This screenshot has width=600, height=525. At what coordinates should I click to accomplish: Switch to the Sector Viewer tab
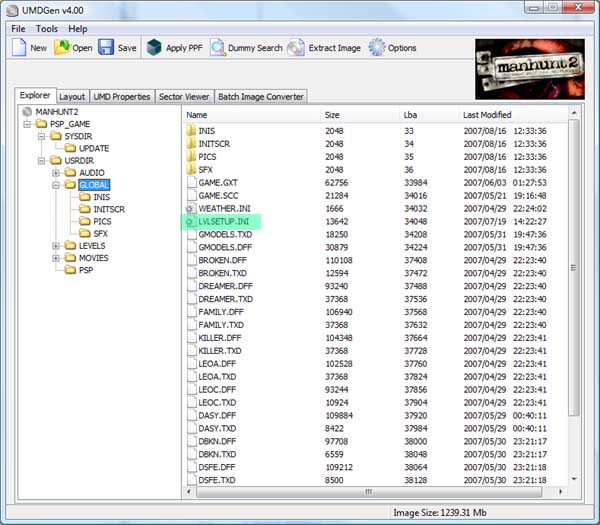[184, 97]
